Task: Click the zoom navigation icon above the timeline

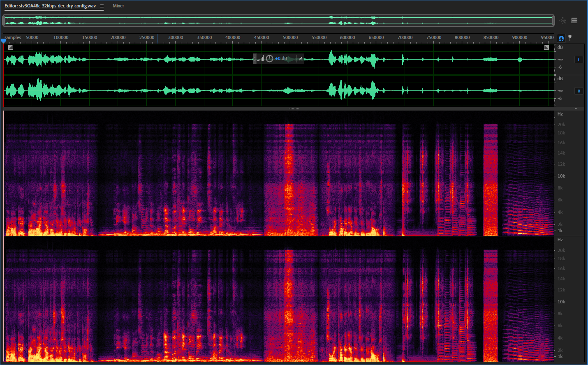Action: pos(563,20)
